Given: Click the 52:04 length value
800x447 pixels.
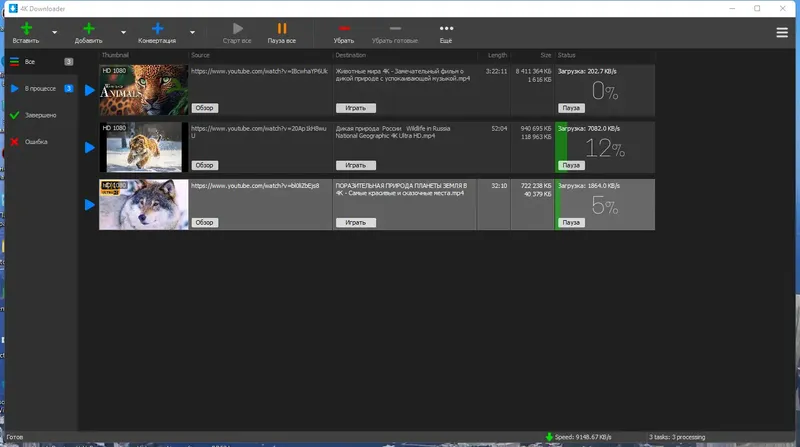Looking at the screenshot, I should 499,129.
